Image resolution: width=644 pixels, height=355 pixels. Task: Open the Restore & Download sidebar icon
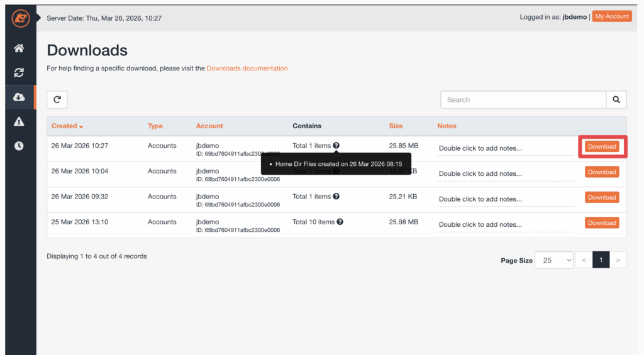pyautogui.click(x=19, y=73)
